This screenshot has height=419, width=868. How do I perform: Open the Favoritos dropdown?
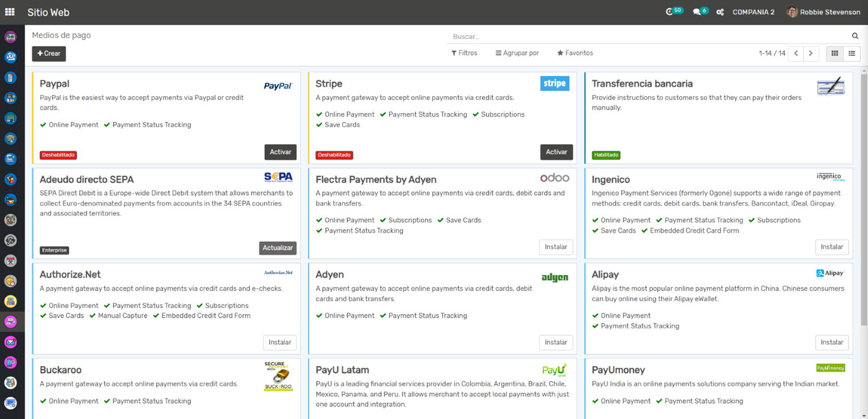575,53
